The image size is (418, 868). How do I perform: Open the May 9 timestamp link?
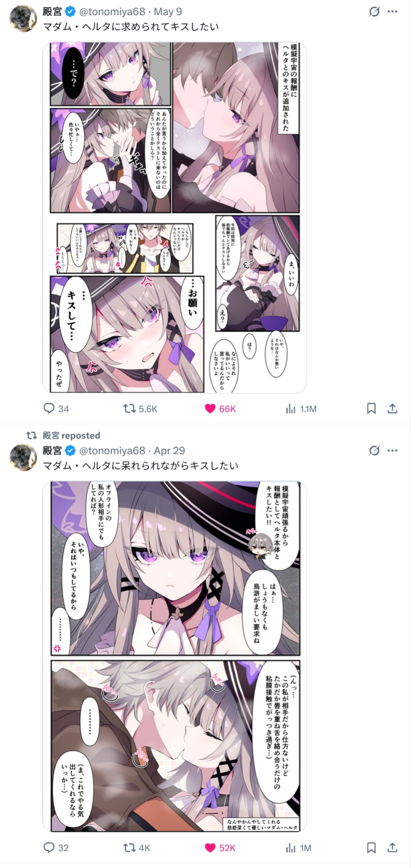pyautogui.click(x=168, y=12)
